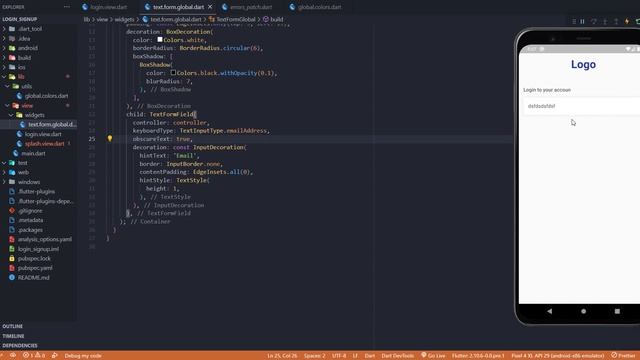640x360 pixels.
Task: Click the eye icon in status bar
Action: (x=13, y=356)
